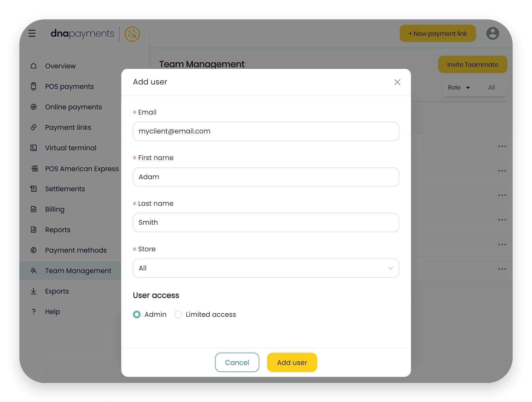The width and height of the screenshot is (532, 402).
Task: Select the Payment links chain icon
Action: pyautogui.click(x=34, y=127)
